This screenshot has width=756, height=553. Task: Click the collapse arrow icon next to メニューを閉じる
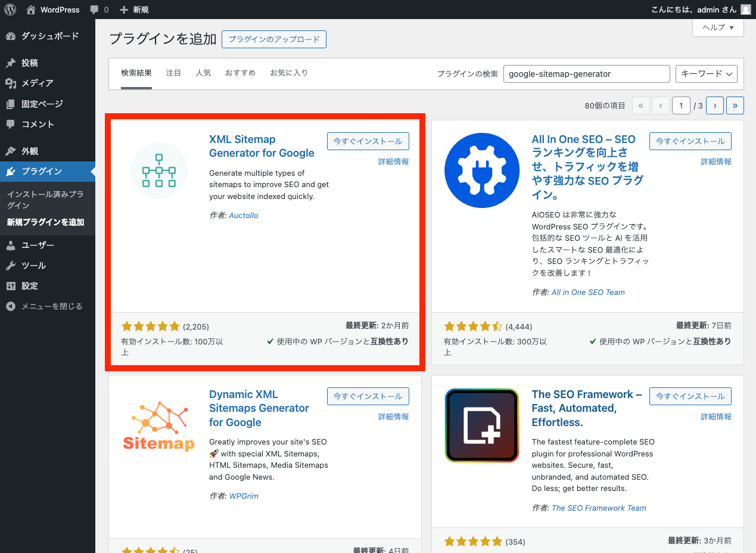[11, 306]
